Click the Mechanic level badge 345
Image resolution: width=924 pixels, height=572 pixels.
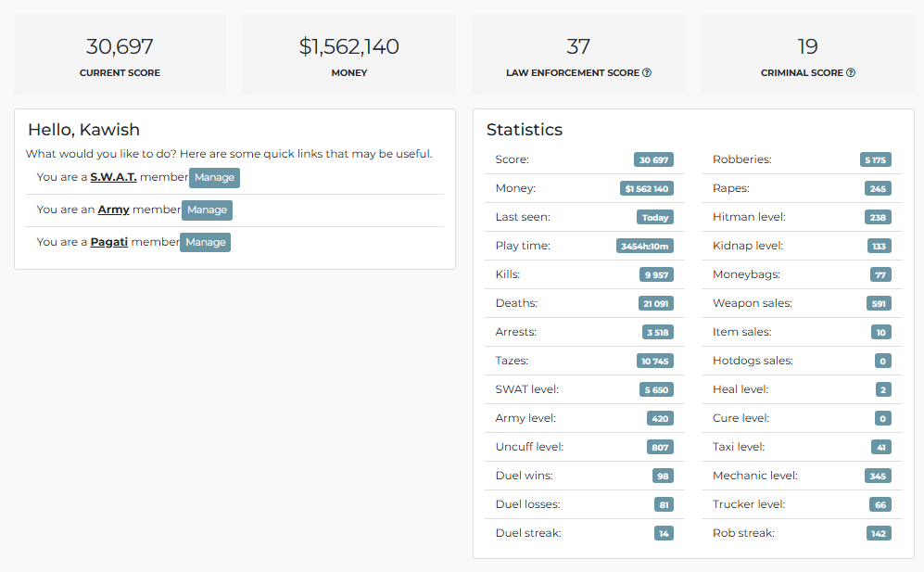pyautogui.click(x=878, y=476)
